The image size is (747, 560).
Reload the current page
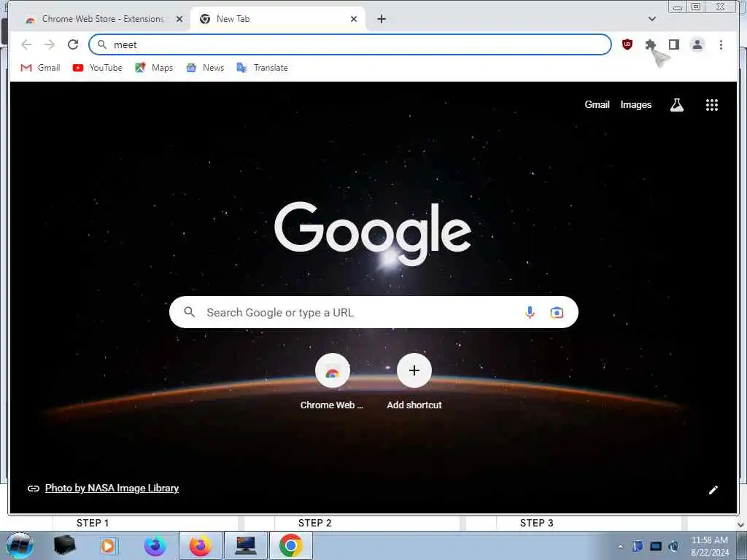point(73,44)
